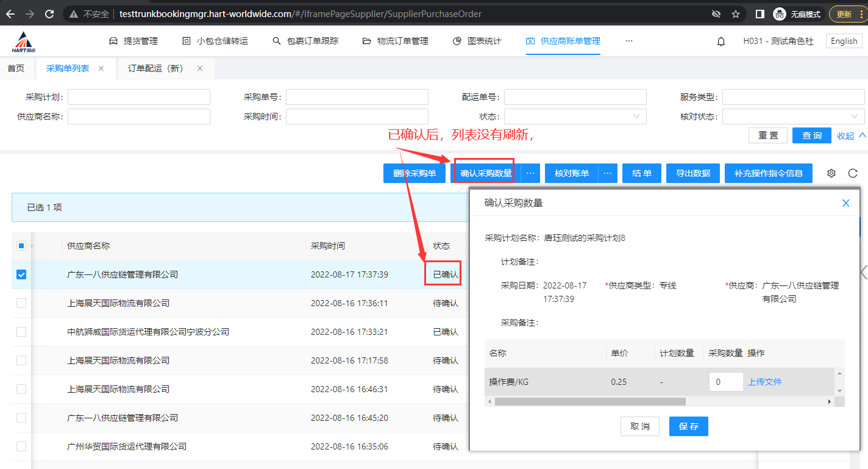The image size is (868, 469).
Task: Click the notification bell icon
Action: (721, 41)
